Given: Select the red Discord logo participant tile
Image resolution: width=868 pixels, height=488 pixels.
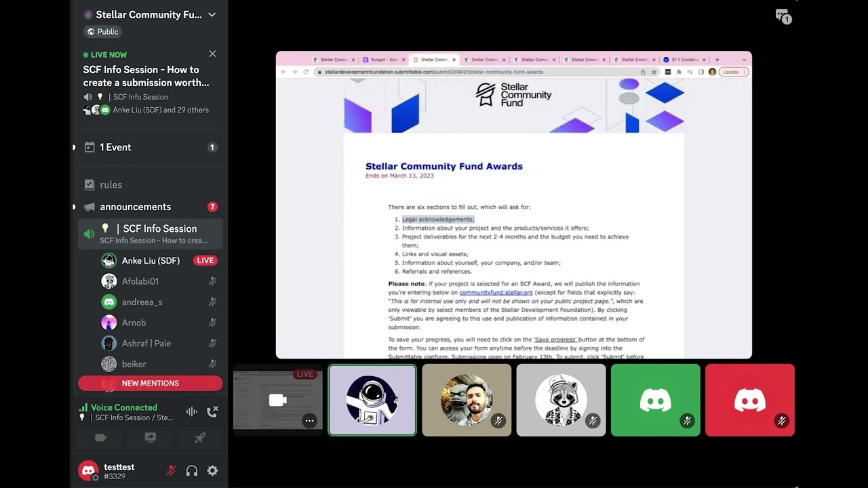Looking at the screenshot, I should (x=749, y=400).
